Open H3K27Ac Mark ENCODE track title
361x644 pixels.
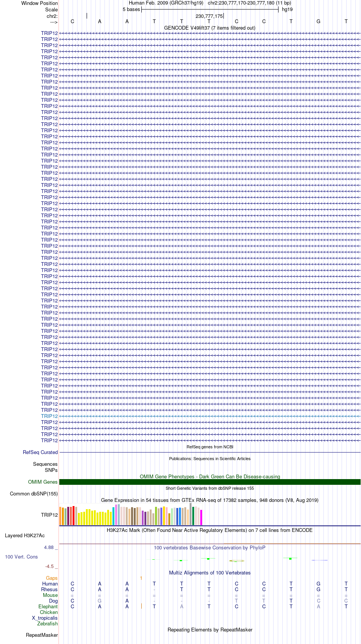(210, 530)
